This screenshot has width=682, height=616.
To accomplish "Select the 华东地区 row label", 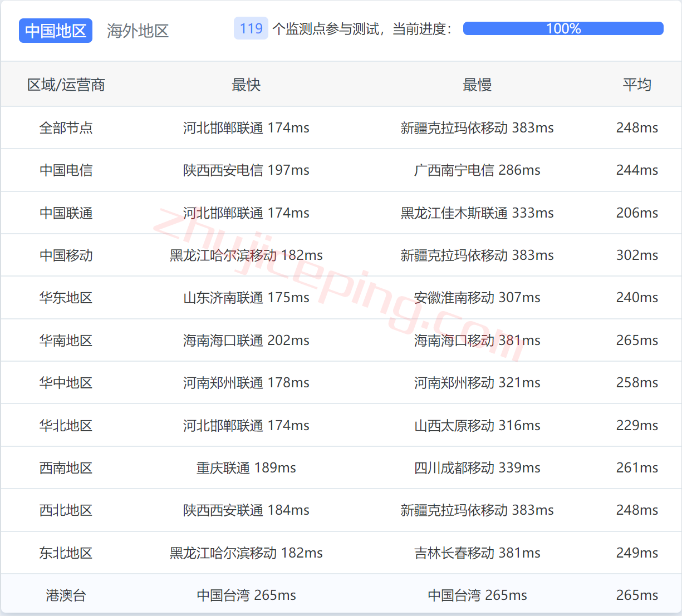I will click(x=66, y=298).
